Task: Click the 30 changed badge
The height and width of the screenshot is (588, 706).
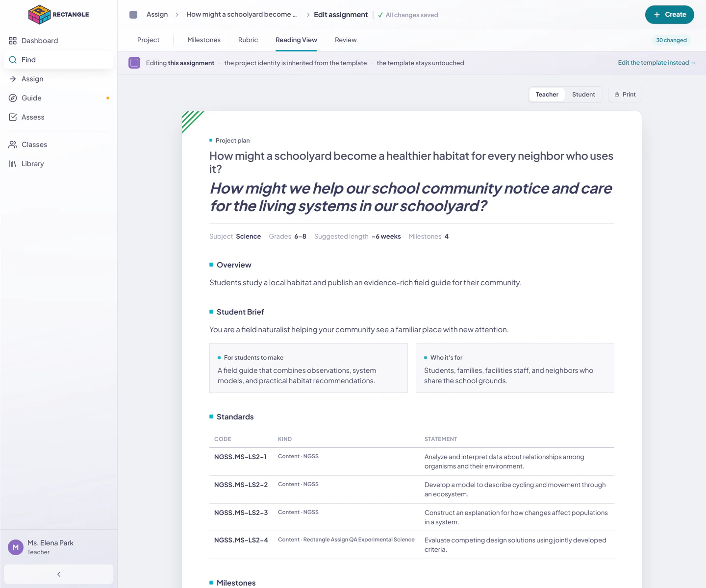Action: (x=672, y=40)
